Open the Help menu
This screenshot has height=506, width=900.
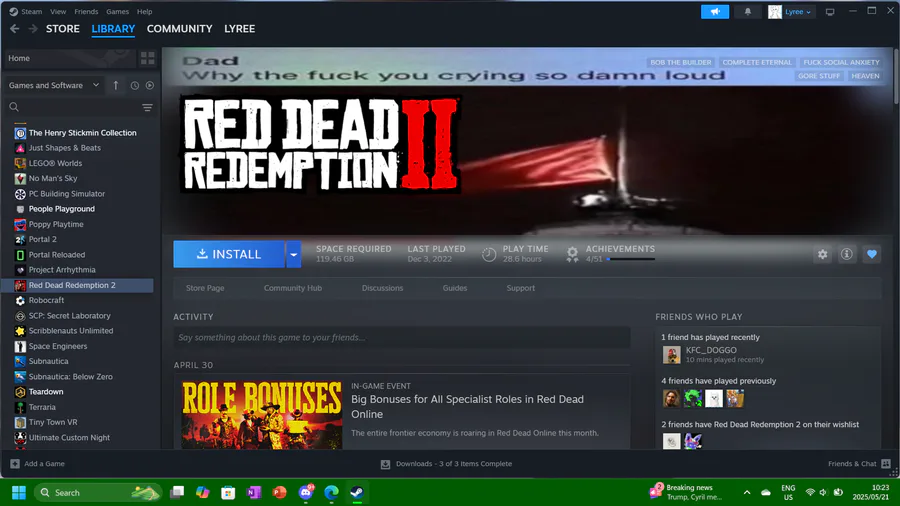click(x=145, y=11)
